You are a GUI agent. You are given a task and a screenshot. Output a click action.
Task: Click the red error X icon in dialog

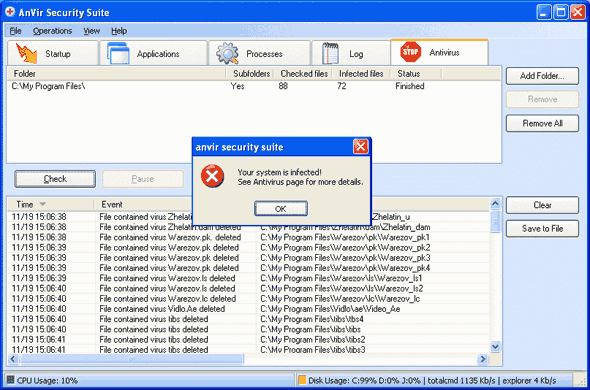tap(212, 176)
